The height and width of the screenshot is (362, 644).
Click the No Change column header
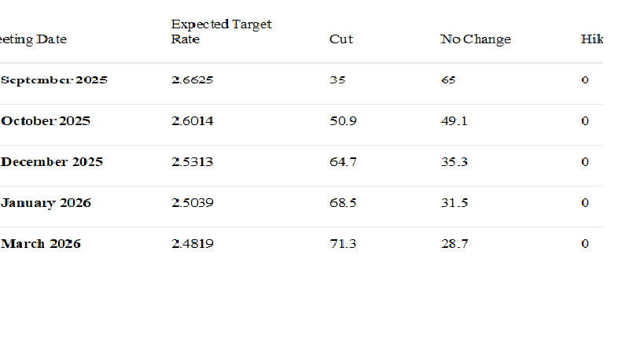point(475,39)
